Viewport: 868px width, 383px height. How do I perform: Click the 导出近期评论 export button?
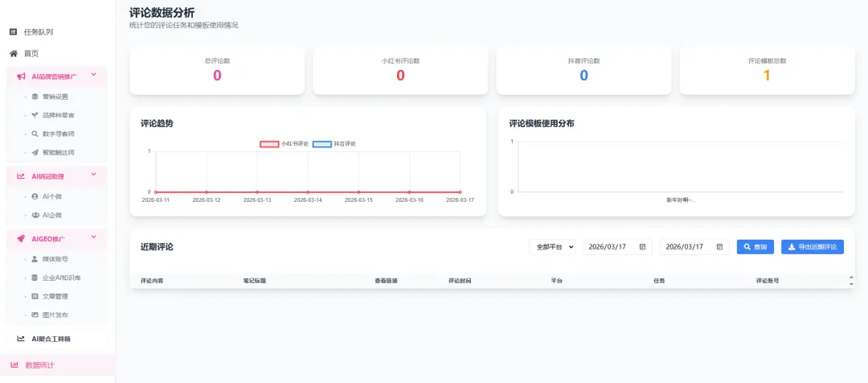click(812, 247)
